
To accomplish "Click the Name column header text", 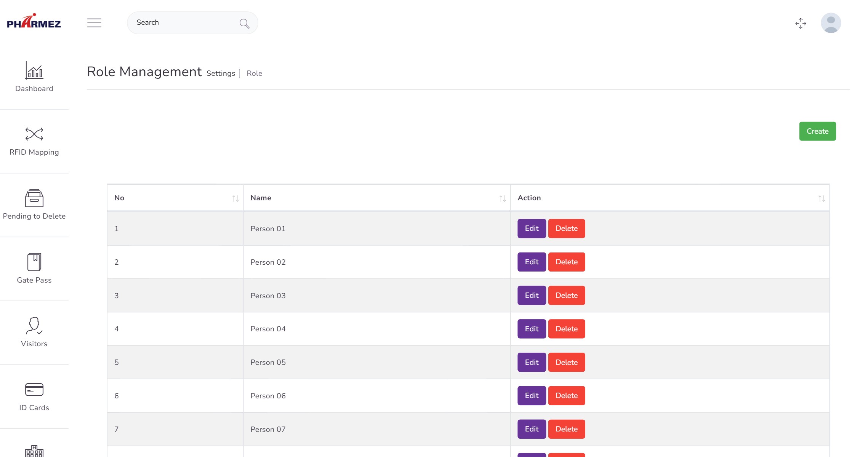I will click(x=261, y=198).
